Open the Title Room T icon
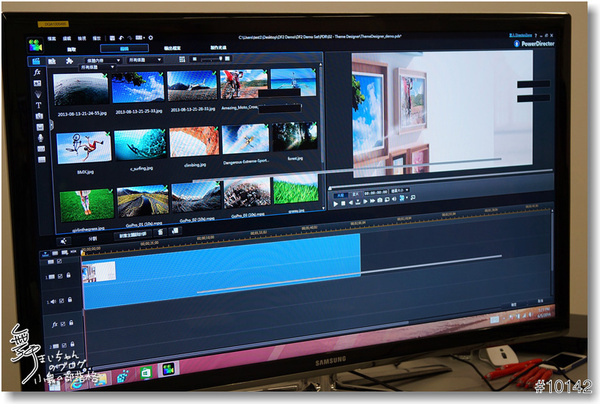Viewport: 600px width, 404px height. click(38, 105)
